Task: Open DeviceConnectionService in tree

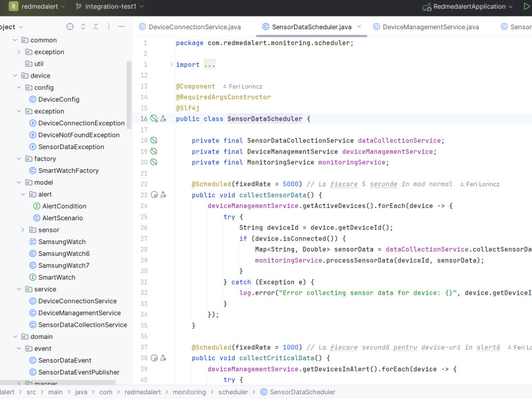Action: (x=73, y=301)
